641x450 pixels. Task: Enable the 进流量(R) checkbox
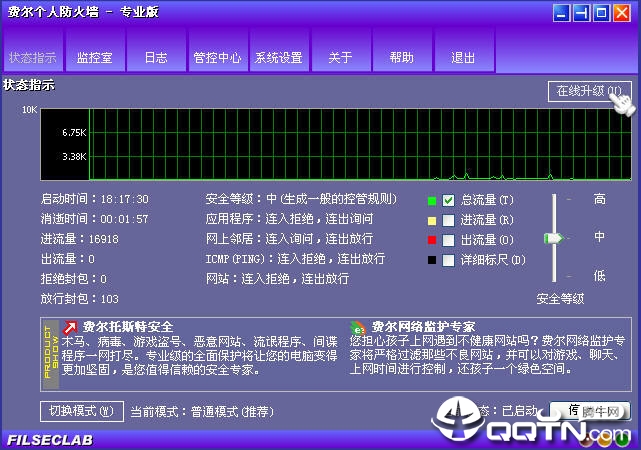(448, 220)
